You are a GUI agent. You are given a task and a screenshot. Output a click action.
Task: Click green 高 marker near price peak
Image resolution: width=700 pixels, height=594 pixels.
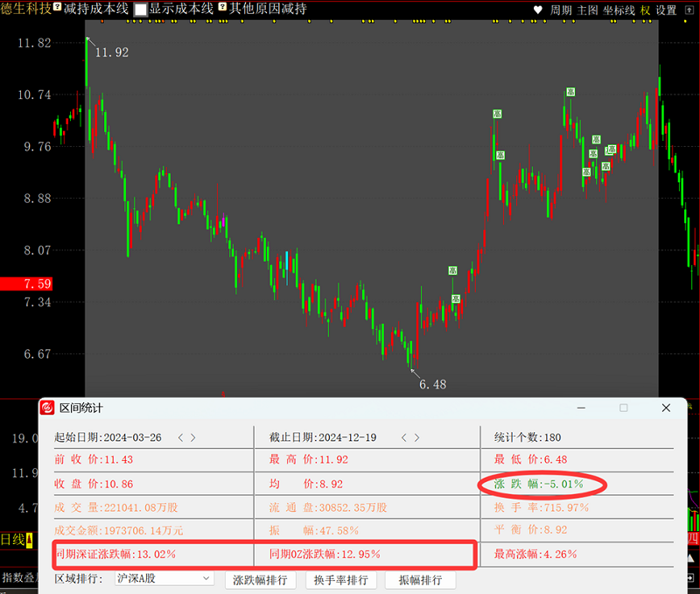[570, 92]
